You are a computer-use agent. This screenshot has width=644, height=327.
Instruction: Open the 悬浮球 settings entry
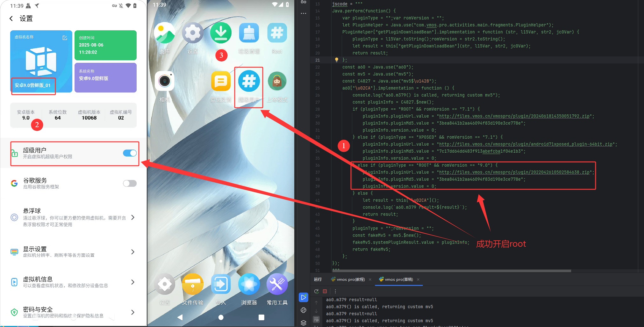point(73,217)
